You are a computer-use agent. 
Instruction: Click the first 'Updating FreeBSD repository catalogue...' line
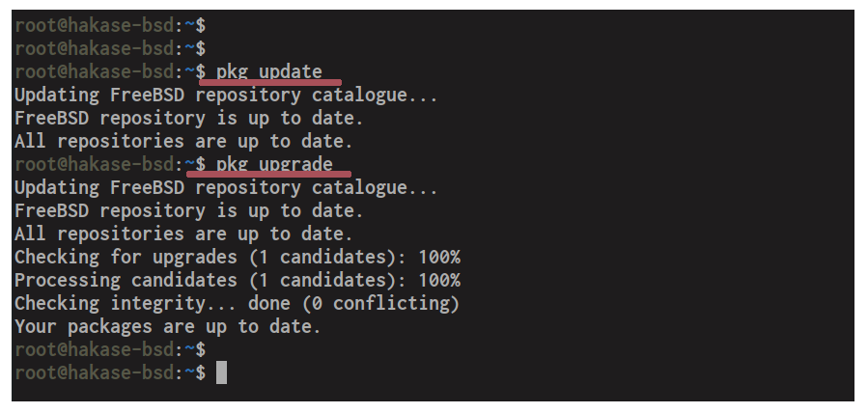coord(226,96)
